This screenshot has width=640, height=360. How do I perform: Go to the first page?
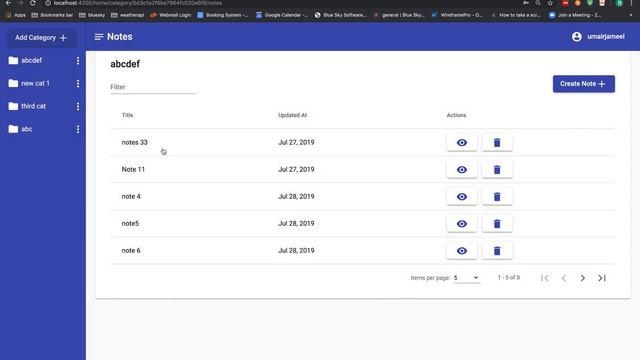click(x=544, y=278)
